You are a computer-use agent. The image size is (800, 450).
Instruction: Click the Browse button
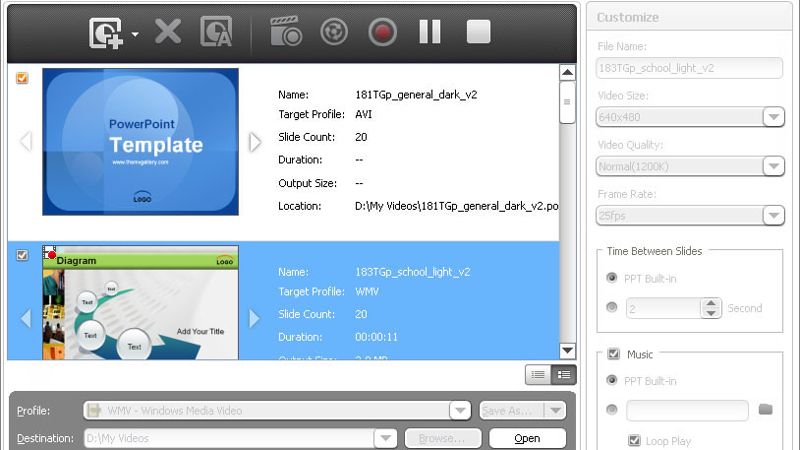coord(442,438)
